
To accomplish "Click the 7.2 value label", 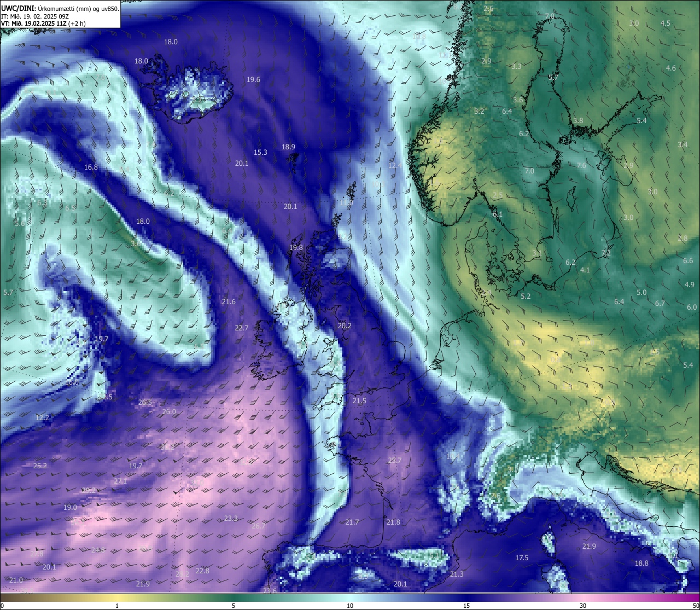I will (606, 253).
